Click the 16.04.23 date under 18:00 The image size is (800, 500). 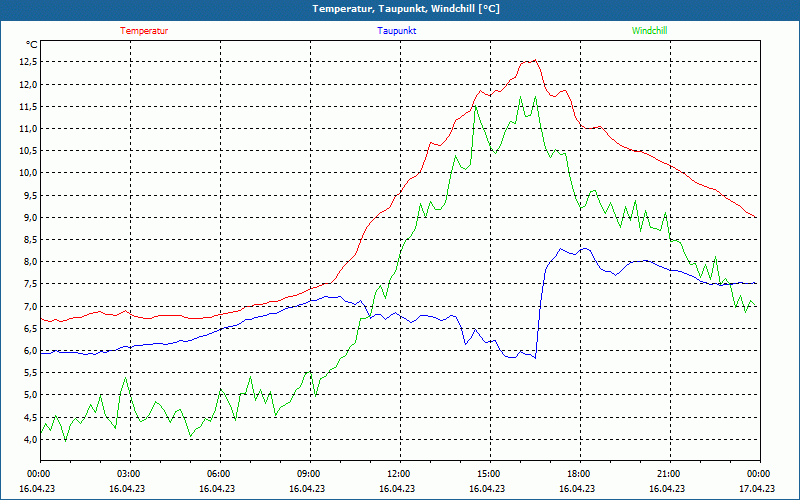pos(577,488)
